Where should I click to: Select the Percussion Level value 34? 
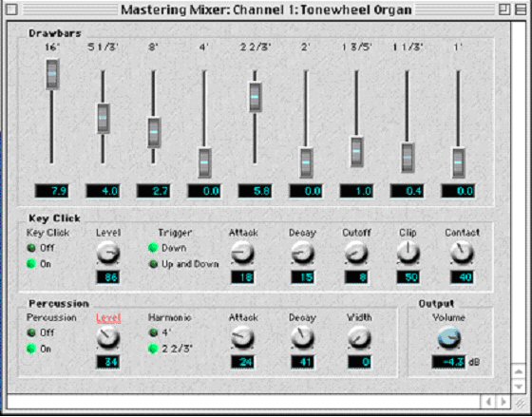(x=108, y=362)
